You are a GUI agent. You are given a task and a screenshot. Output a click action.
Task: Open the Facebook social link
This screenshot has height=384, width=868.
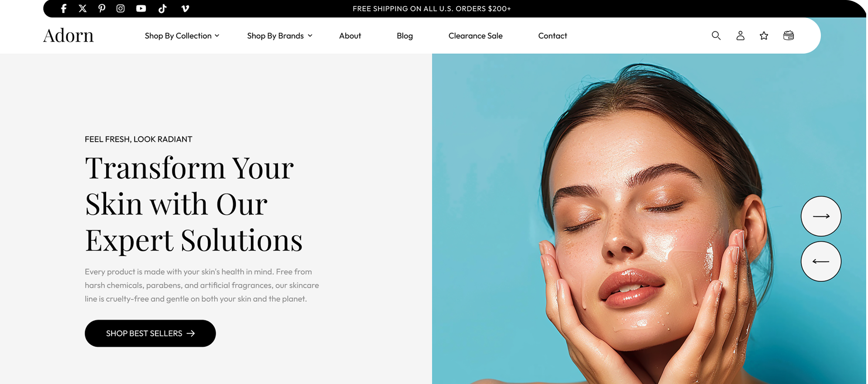tap(64, 9)
